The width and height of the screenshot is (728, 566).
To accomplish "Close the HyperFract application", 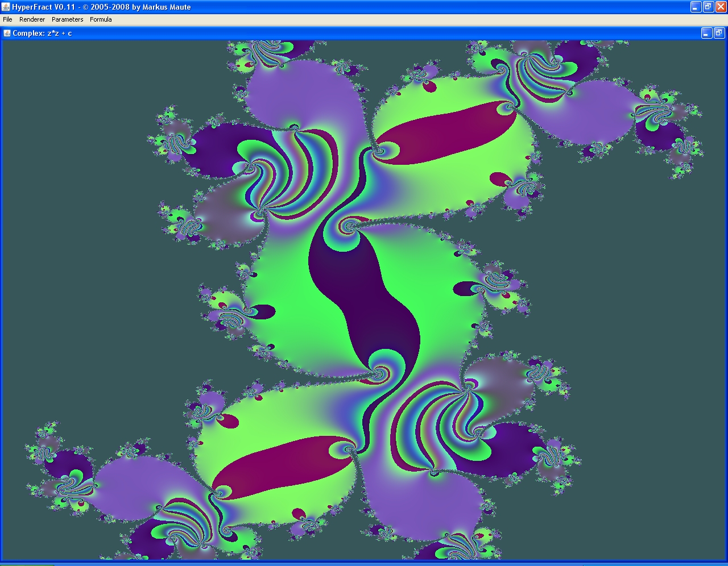I will [721, 7].
